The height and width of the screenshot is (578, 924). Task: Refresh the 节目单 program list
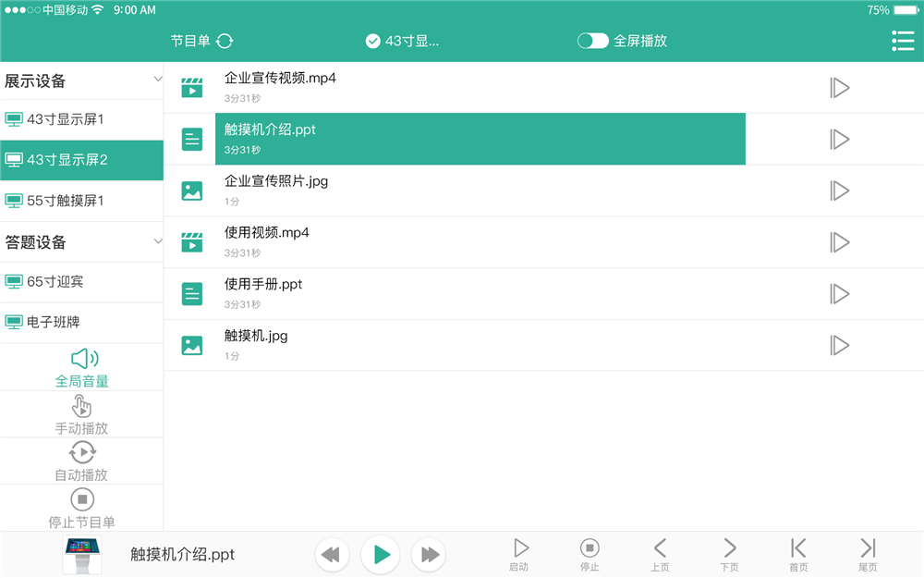coord(225,41)
